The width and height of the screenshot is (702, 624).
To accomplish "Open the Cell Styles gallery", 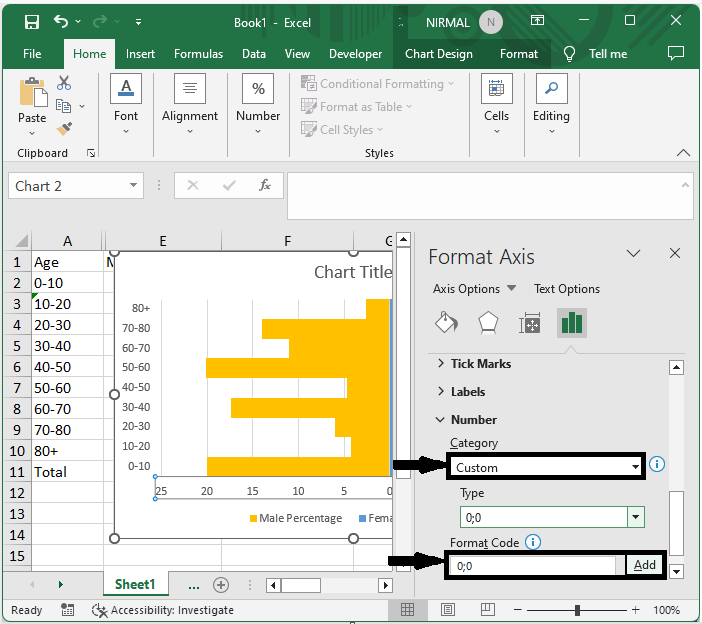I will [x=342, y=129].
